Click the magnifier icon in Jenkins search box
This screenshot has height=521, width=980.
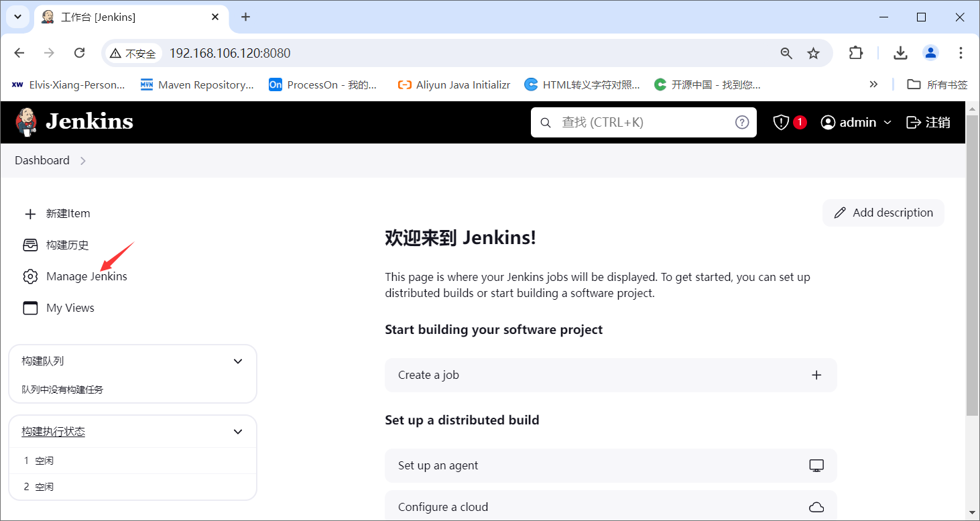pos(546,123)
